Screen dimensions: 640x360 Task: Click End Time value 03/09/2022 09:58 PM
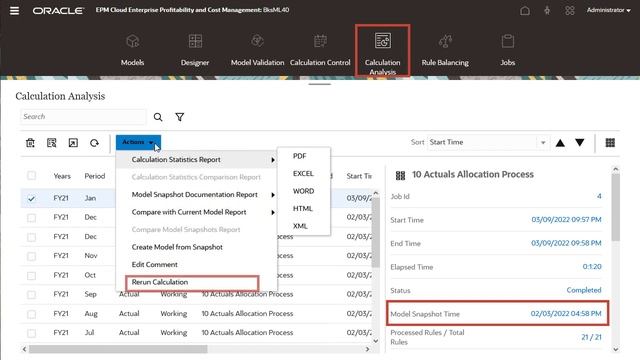[566, 243]
